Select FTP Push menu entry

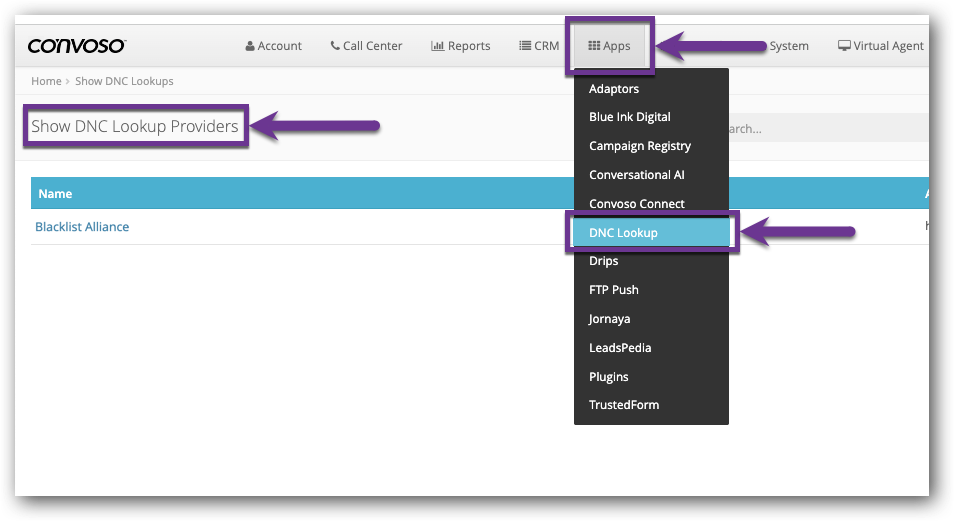pyautogui.click(x=651, y=290)
